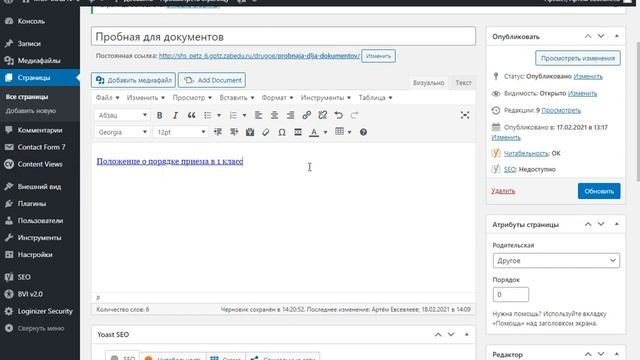This screenshot has height=360, width=640.
Task: Browse revisions via Просмотреть link
Action: pos(561,110)
